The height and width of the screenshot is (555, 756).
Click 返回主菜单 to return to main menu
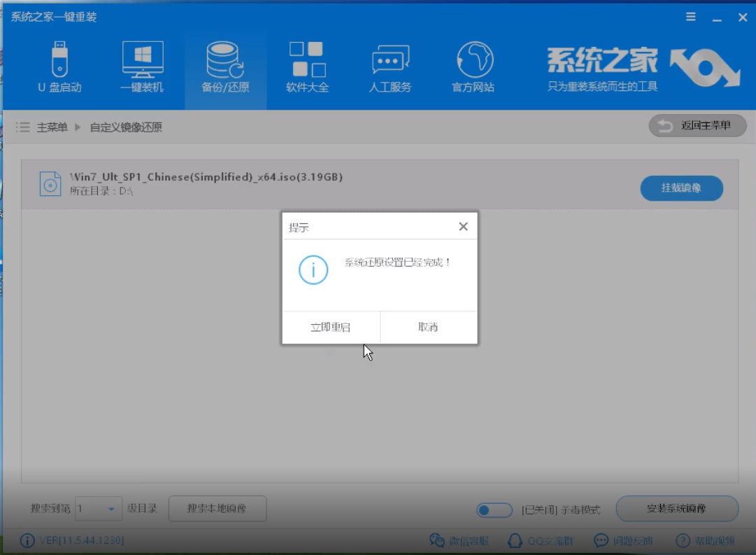click(x=697, y=127)
